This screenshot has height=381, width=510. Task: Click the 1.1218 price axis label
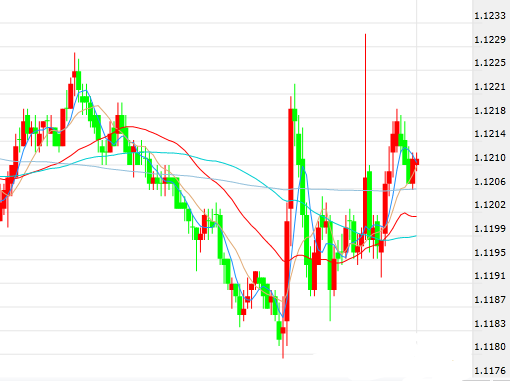[x=490, y=110]
